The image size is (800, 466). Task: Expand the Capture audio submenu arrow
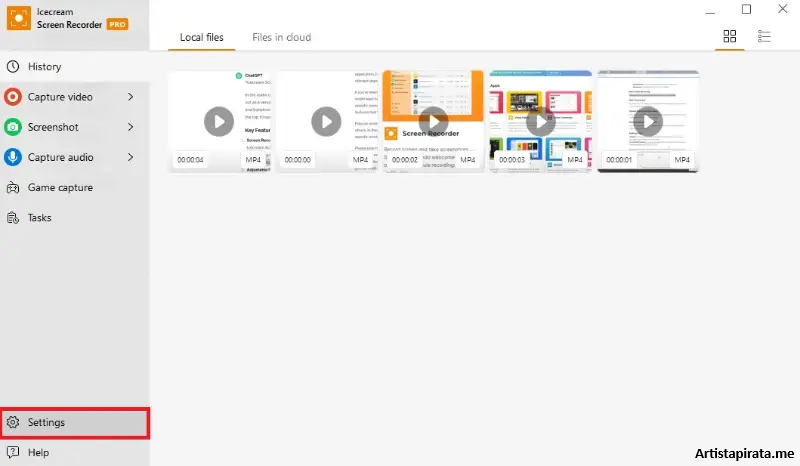(x=131, y=157)
